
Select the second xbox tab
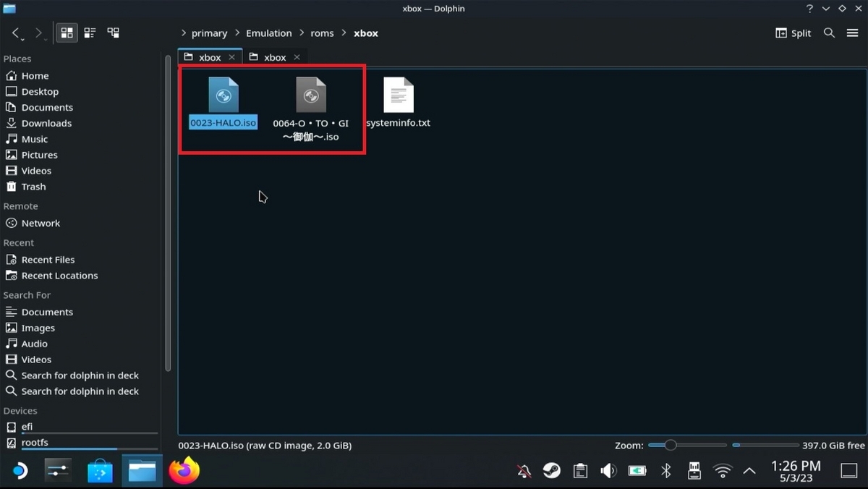(275, 57)
